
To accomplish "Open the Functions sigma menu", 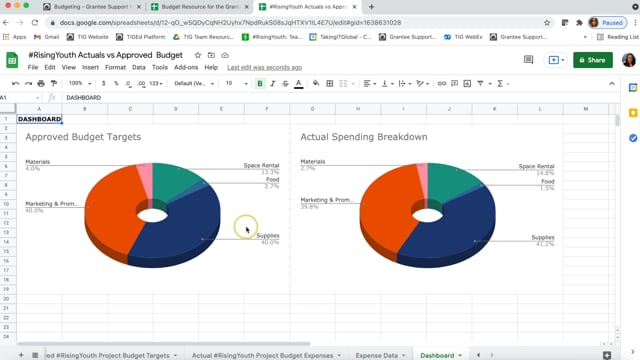I will [x=502, y=84].
